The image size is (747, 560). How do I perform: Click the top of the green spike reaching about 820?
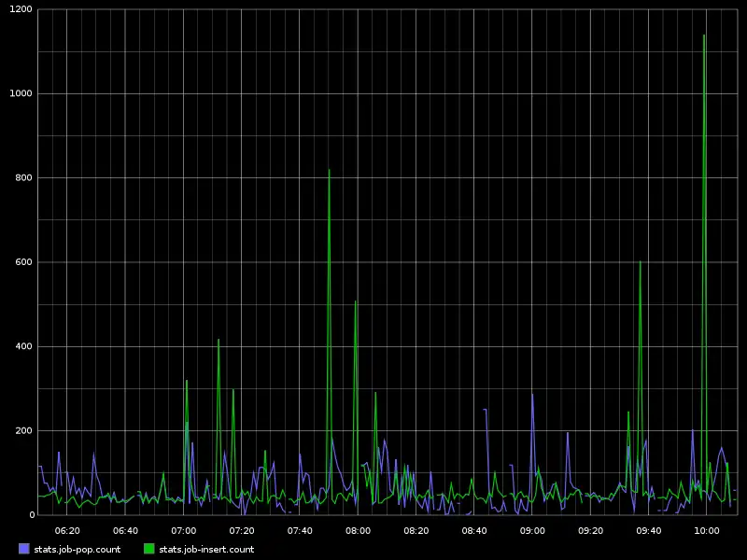click(329, 170)
